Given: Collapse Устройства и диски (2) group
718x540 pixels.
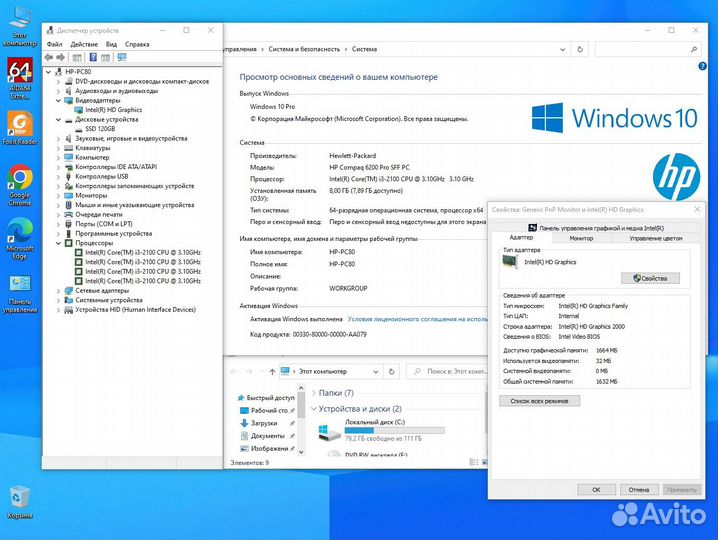Looking at the screenshot, I should click(314, 409).
